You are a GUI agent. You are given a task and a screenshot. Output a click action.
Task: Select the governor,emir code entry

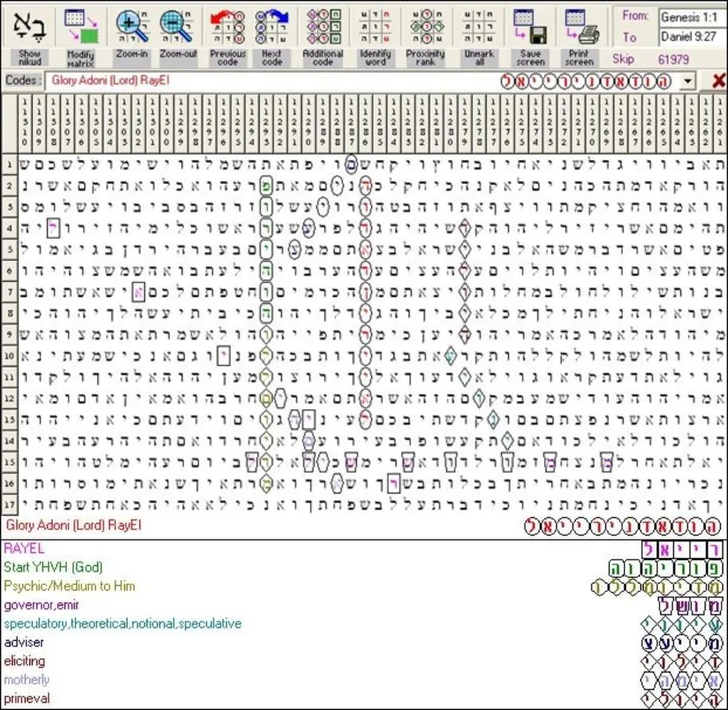(x=41, y=605)
